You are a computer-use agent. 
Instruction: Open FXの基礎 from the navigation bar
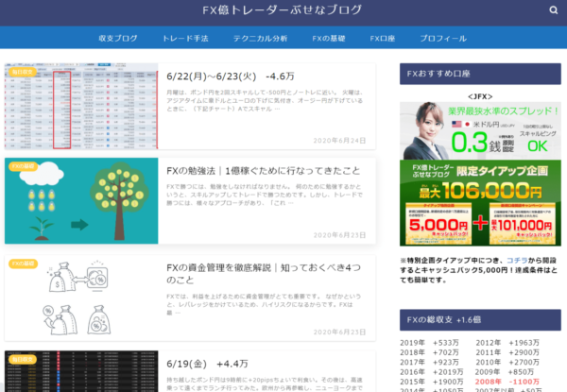tap(328, 39)
